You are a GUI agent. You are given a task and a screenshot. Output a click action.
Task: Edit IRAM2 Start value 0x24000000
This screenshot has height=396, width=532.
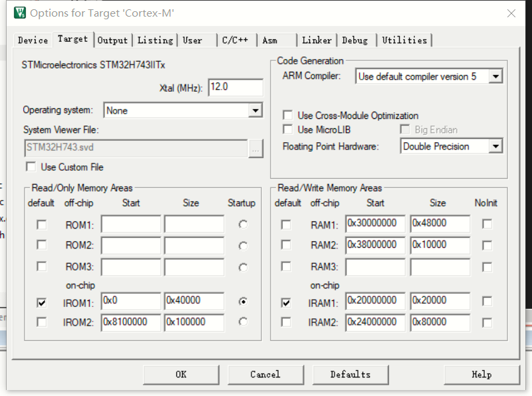pos(375,322)
